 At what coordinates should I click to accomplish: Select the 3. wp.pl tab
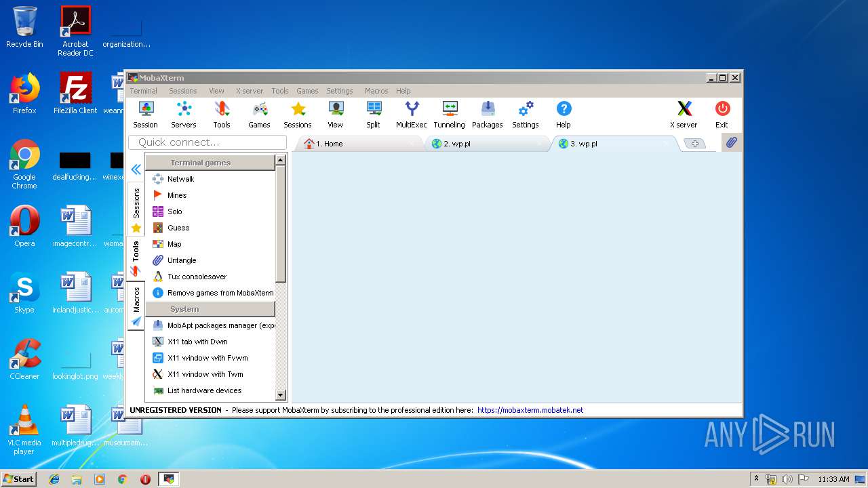pos(616,144)
